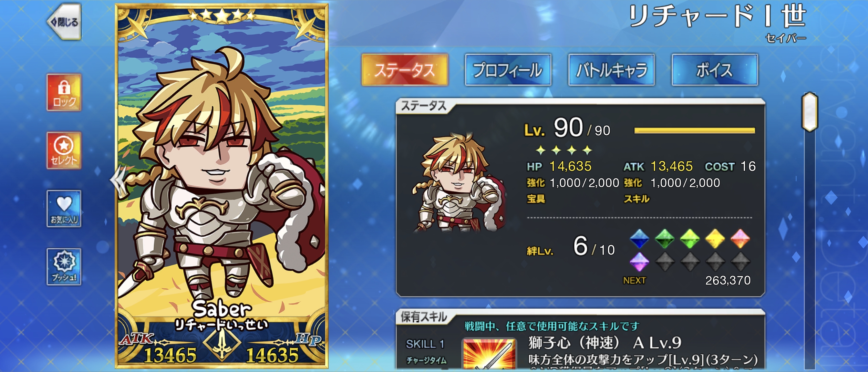This screenshot has height=372, width=868.
Task: Click the chibi servant status portrait
Action: 459,183
